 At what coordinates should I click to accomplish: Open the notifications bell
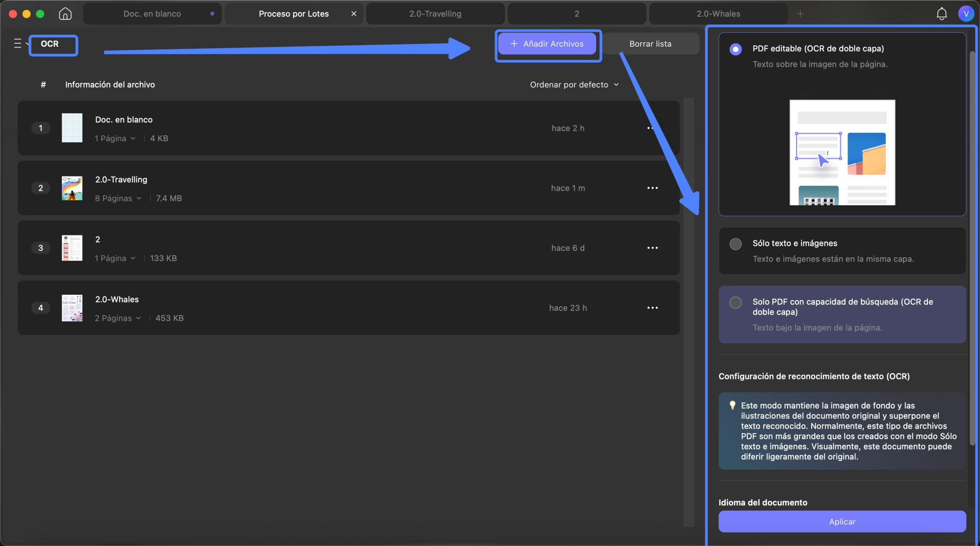point(941,14)
